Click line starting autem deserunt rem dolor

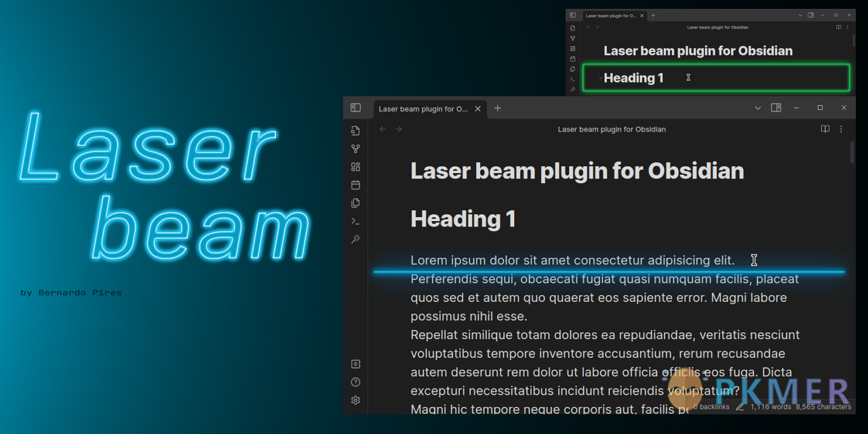601,372
